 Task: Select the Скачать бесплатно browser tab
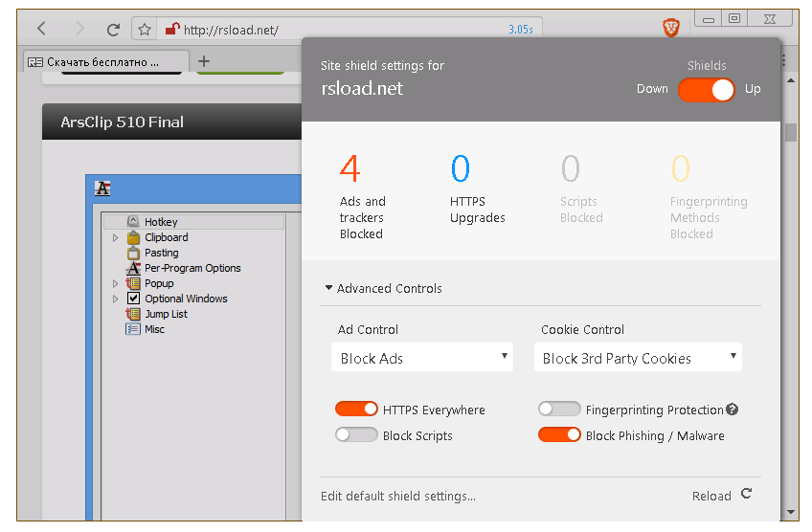tap(106, 61)
